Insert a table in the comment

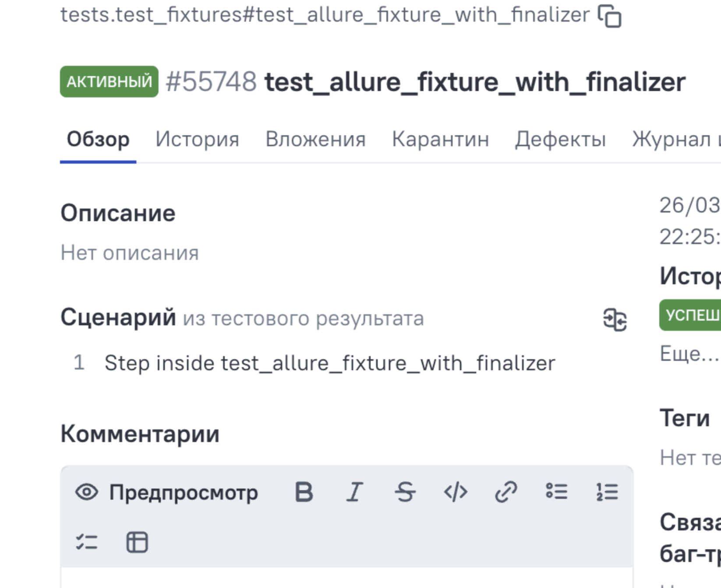[137, 542]
